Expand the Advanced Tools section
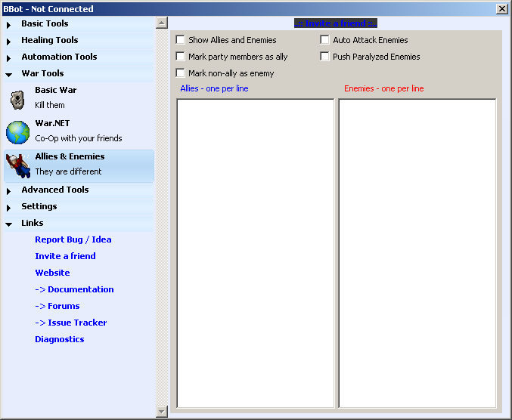This screenshot has width=512, height=420. pyautogui.click(x=54, y=190)
